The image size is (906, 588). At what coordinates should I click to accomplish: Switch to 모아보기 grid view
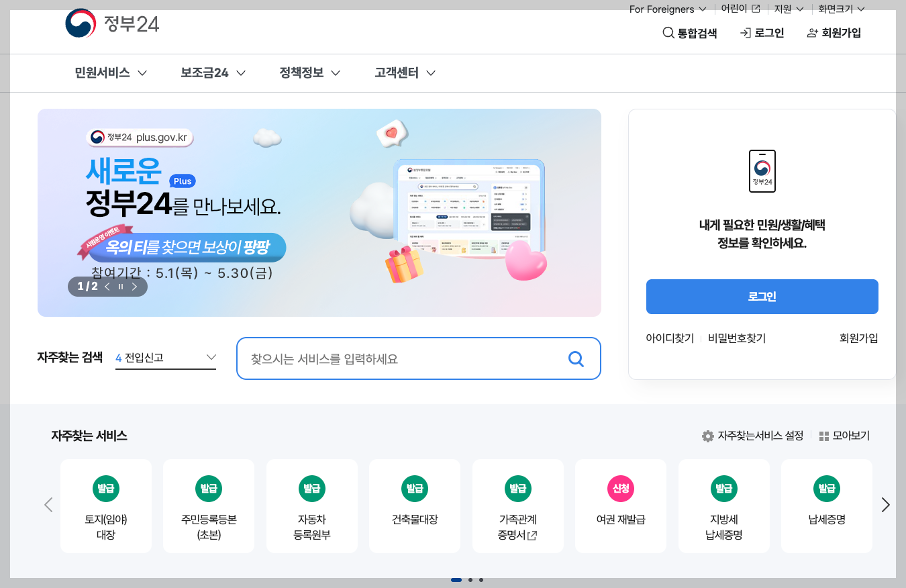tap(844, 436)
